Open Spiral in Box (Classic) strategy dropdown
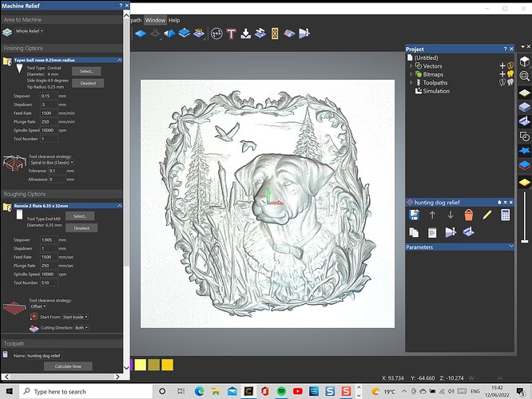The height and width of the screenshot is (399, 532). pyautogui.click(x=50, y=162)
